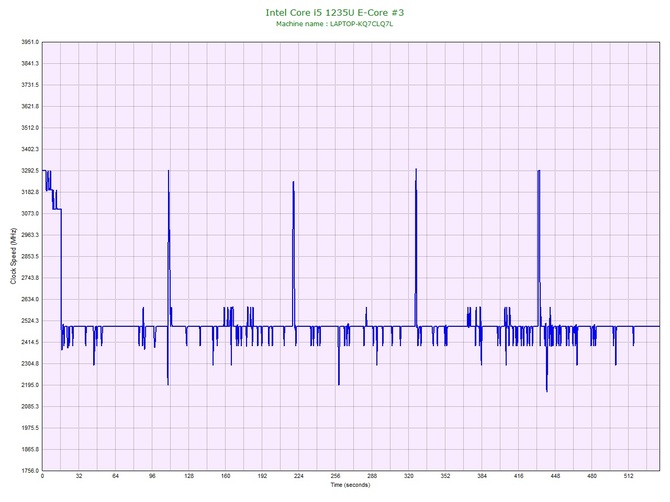This screenshot has width=670, height=502.
Task: Click the 192 tick on the time axis
Action: pyautogui.click(x=262, y=476)
